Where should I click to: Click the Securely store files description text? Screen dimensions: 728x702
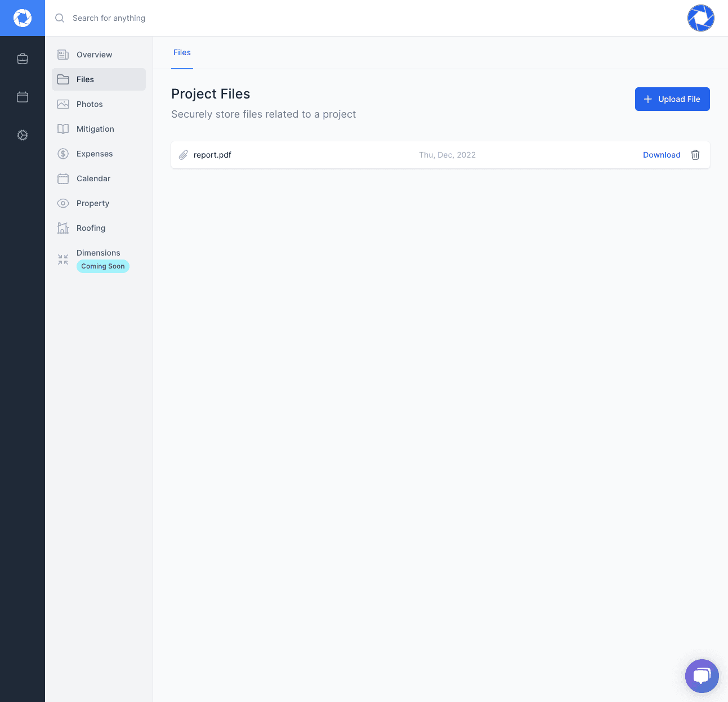[263, 114]
